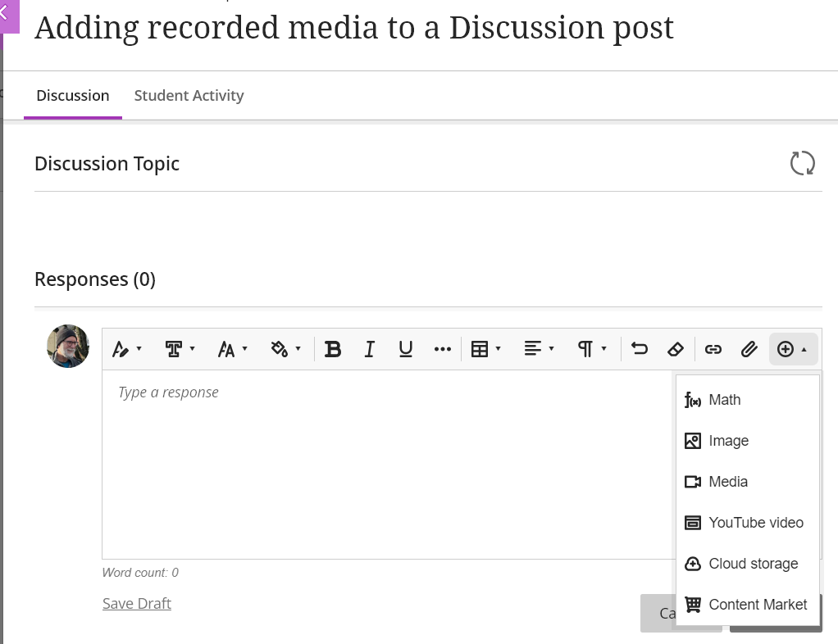838x644 pixels.
Task: Toggle bold formatting in the editor
Action: (x=332, y=350)
